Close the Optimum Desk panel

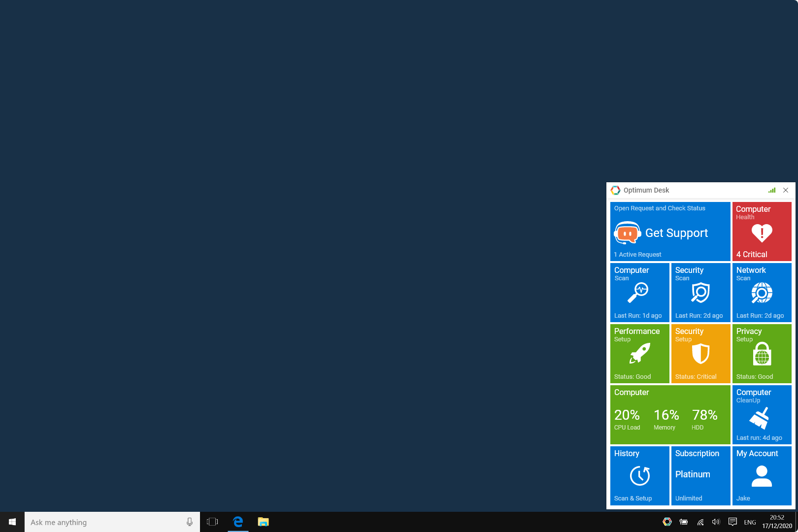(x=786, y=190)
